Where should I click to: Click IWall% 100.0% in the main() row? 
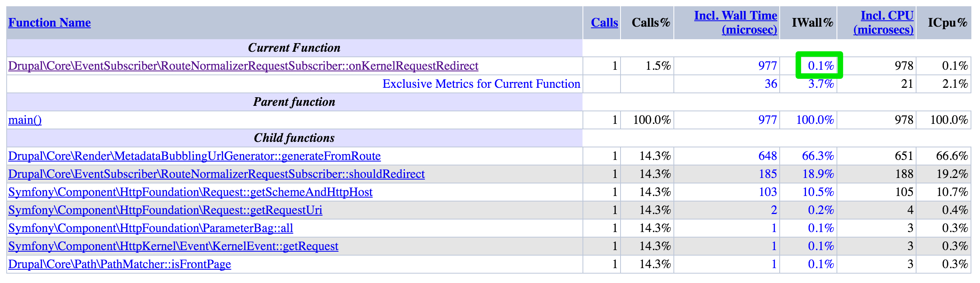pyautogui.click(x=815, y=120)
